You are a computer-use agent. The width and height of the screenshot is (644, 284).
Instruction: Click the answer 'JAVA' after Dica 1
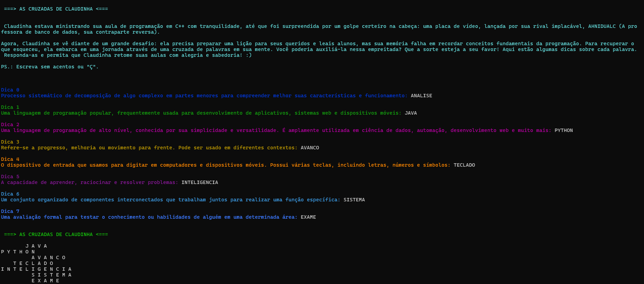click(411, 113)
